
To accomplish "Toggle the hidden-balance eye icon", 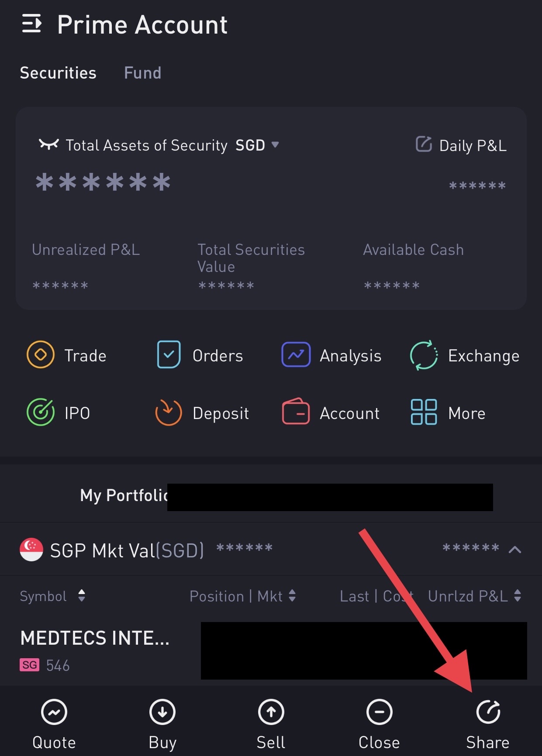I will pos(48,144).
